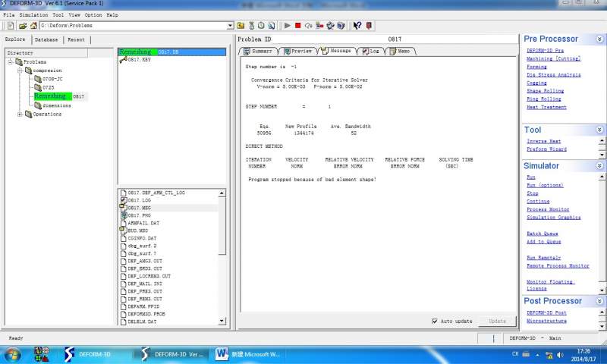Click the file list scrollbar down arrow

coord(222,321)
